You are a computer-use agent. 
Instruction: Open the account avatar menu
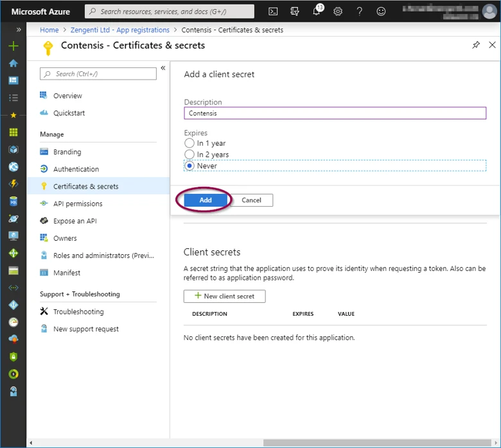pos(489,12)
